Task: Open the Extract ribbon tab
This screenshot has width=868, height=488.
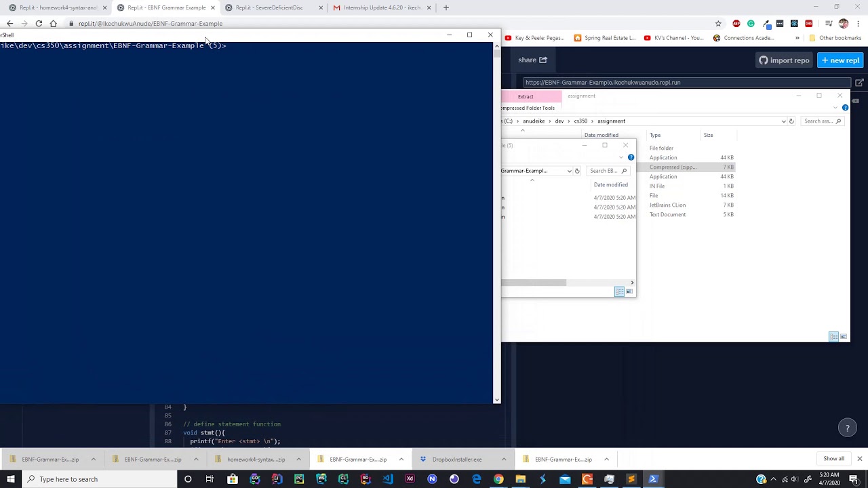Action: (526, 97)
